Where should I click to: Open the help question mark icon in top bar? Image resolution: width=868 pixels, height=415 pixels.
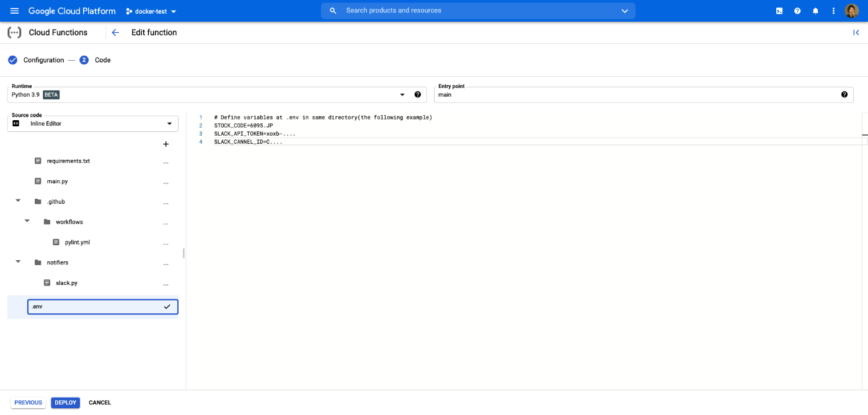click(x=797, y=11)
